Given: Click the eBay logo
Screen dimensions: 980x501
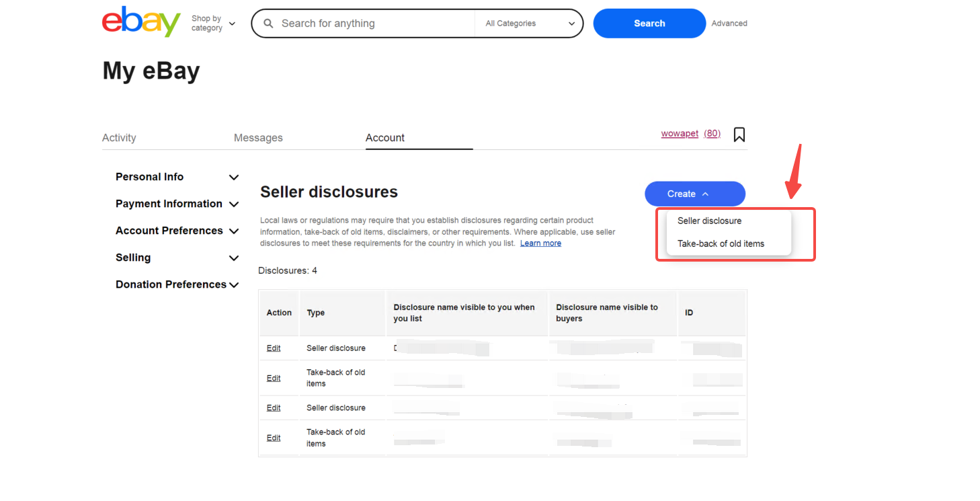Looking at the screenshot, I should tap(141, 22).
